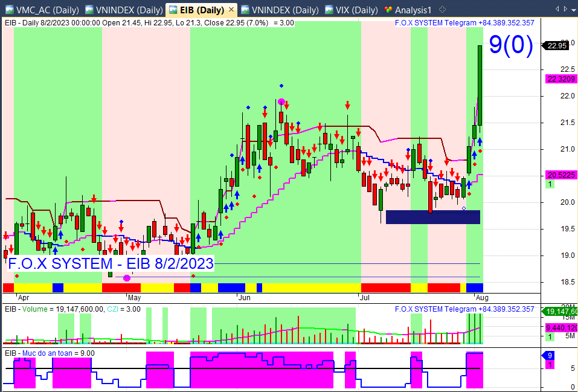Click the Jun label on time axis
Screen dimensions: 578x392
pyautogui.click(x=245, y=298)
